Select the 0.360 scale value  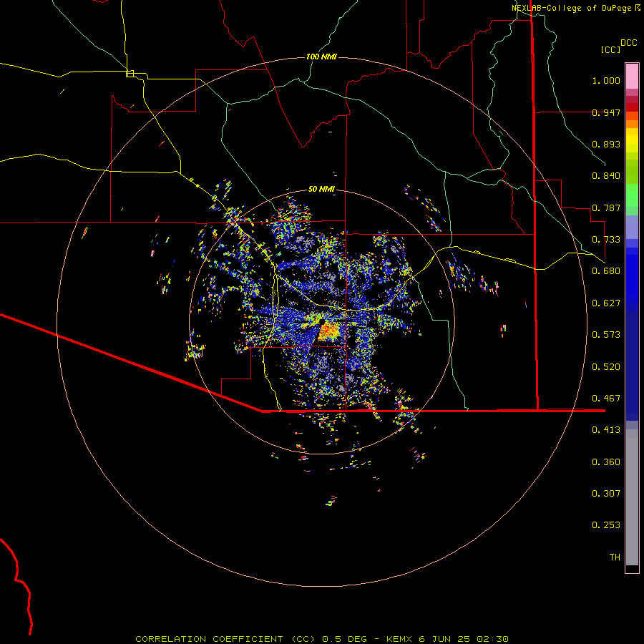[606, 462]
